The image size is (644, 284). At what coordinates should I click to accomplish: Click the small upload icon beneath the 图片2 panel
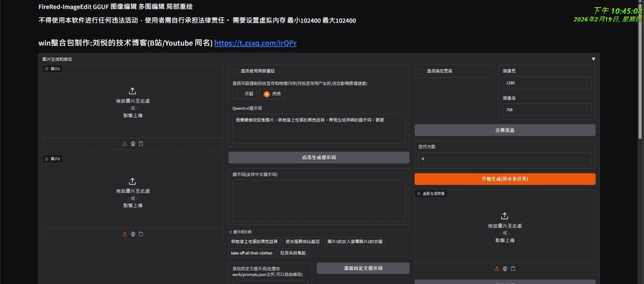pos(125,234)
